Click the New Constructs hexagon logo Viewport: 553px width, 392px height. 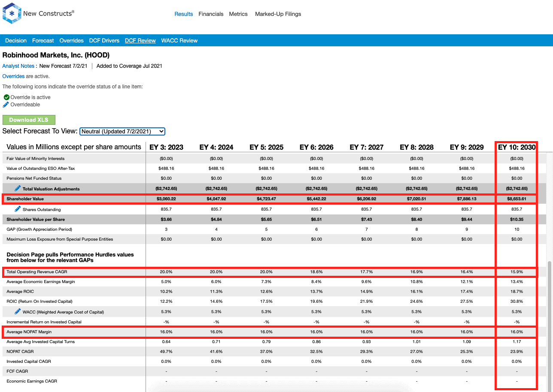[12, 13]
